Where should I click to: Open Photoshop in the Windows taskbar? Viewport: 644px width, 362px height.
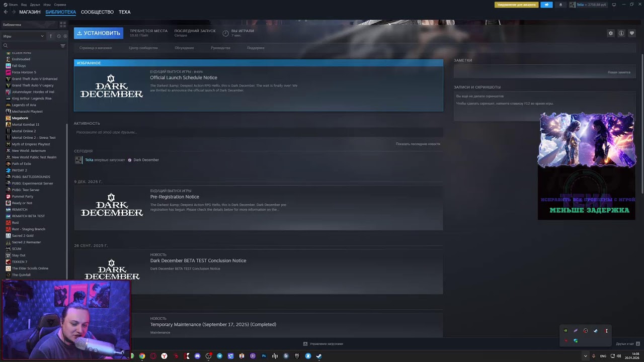click(x=264, y=356)
